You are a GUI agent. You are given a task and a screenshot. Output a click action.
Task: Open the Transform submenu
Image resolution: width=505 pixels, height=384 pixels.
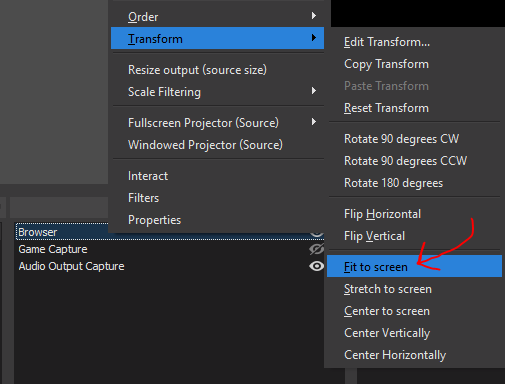click(217, 38)
